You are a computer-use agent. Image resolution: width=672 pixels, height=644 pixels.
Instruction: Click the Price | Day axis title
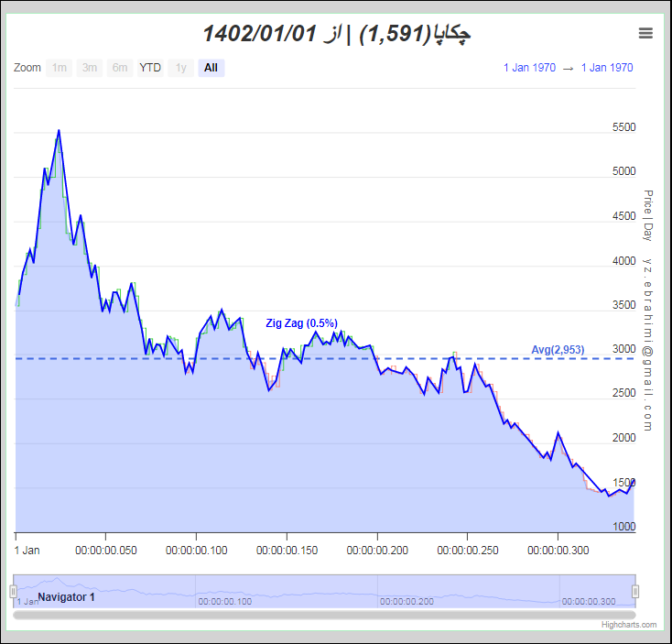648,215
